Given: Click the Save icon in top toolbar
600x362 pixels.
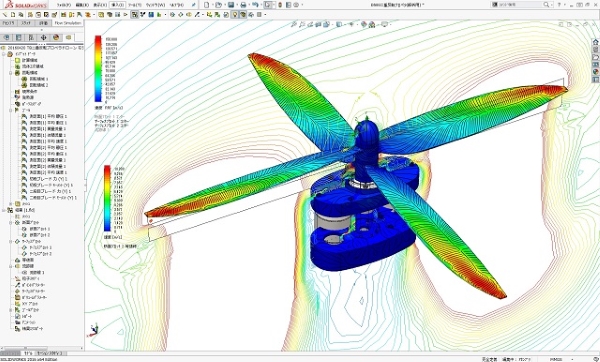Looking at the screenshot, I should [231, 5].
